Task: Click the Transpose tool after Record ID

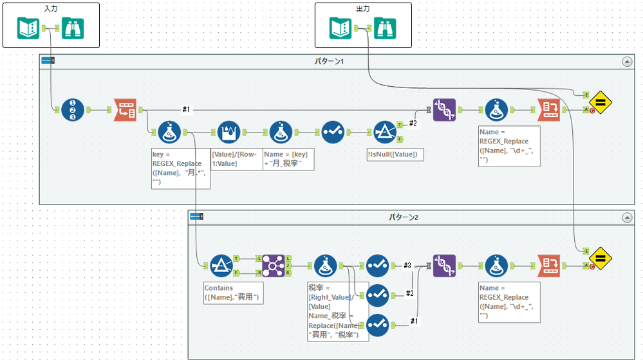Action: pyautogui.click(x=125, y=110)
